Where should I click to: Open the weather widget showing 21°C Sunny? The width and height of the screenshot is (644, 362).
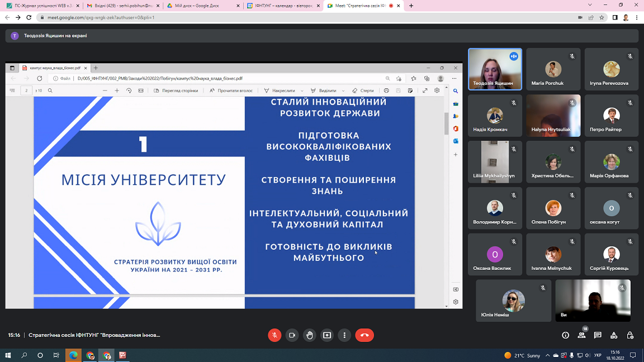pyautogui.click(x=522, y=355)
